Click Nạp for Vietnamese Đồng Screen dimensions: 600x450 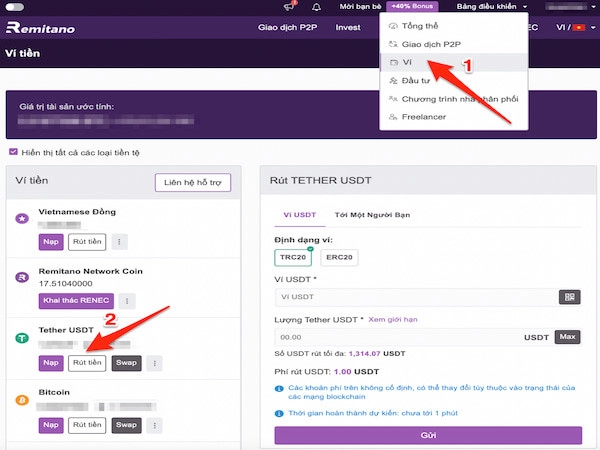(51, 242)
